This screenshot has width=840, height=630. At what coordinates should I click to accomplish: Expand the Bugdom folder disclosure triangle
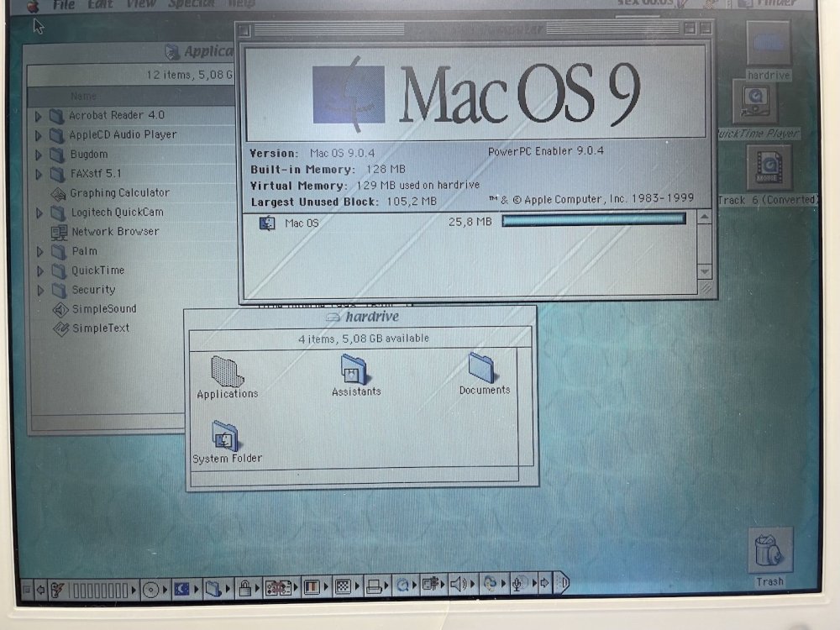[x=39, y=155]
